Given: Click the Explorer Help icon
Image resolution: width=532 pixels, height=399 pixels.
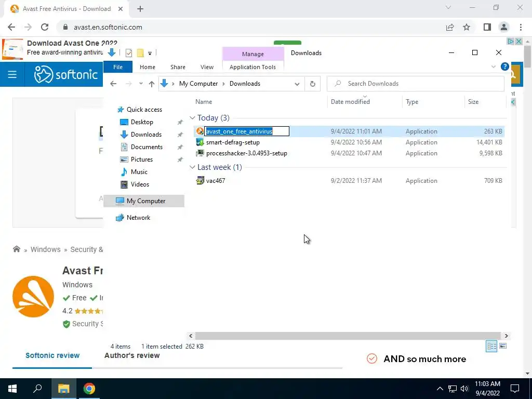Looking at the screenshot, I should click(x=504, y=66).
